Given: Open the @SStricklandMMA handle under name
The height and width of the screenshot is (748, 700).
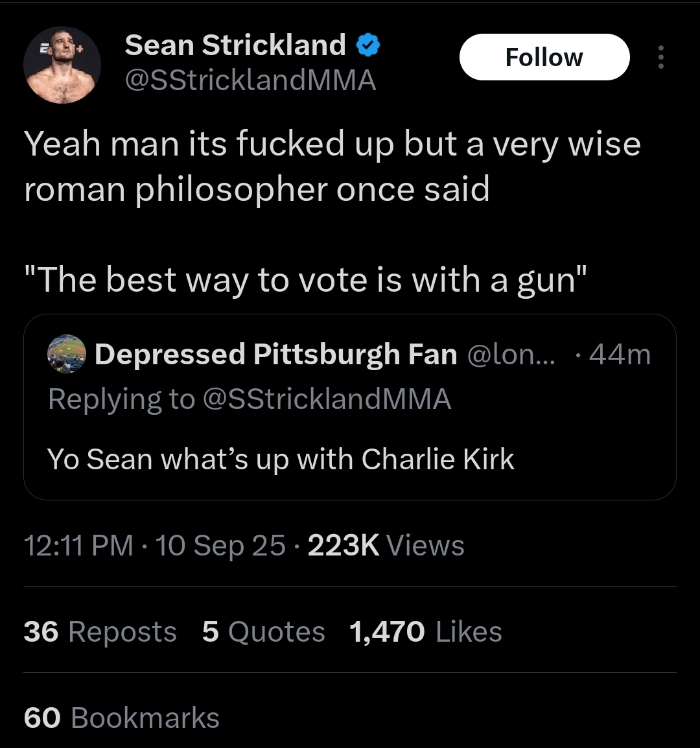Looking at the screenshot, I should [251, 80].
